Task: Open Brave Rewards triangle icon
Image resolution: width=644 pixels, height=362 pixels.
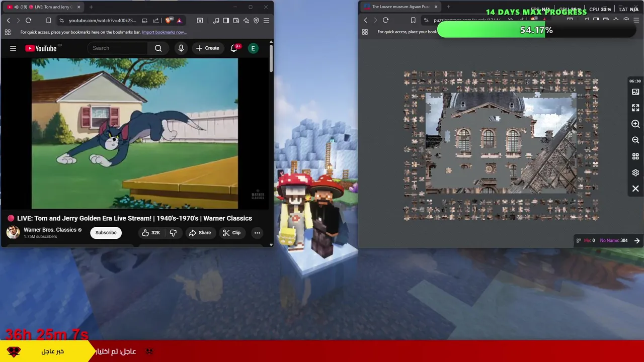Action: tap(179, 20)
